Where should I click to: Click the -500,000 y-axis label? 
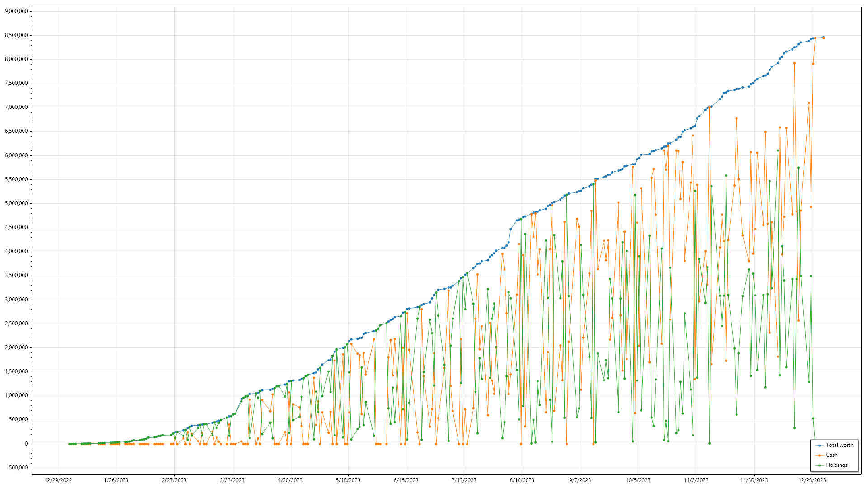[18, 468]
